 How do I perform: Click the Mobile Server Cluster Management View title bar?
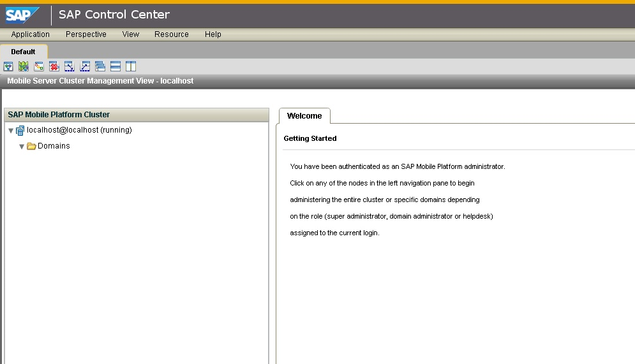point(318,81)
